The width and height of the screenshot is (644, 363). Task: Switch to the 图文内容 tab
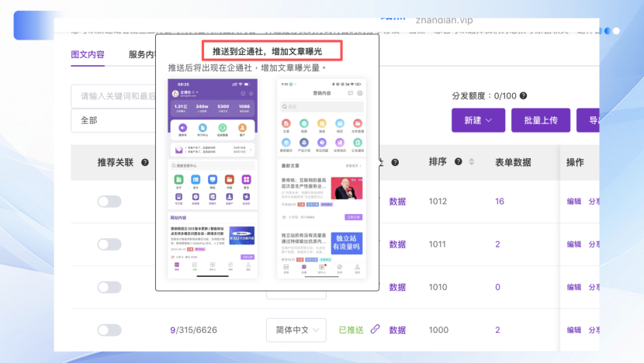pos(88,55)
